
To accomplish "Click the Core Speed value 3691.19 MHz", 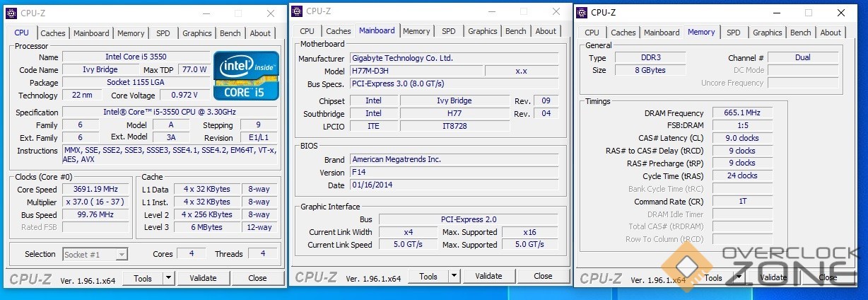I will click(x=96, y=190).
